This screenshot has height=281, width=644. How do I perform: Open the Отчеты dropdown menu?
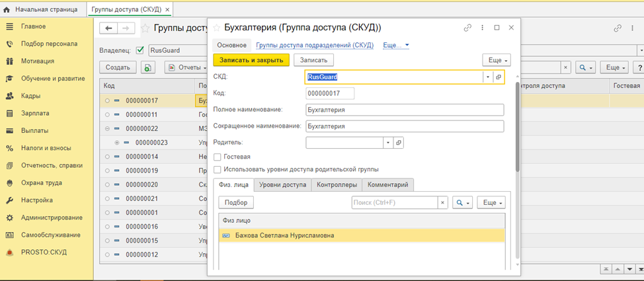(x=184, y=67)
